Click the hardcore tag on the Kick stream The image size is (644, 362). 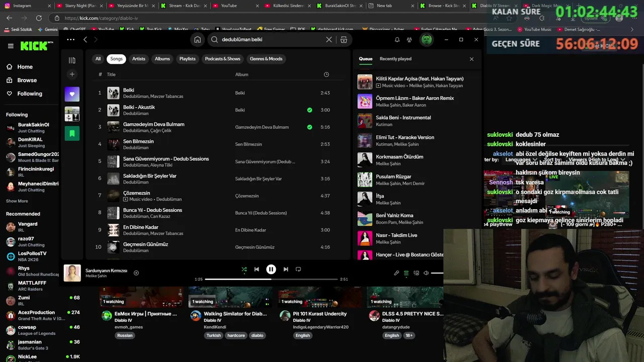[x=236, y=335]
